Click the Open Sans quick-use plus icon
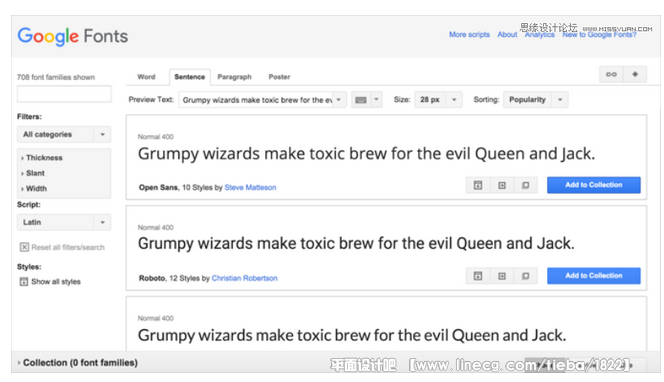Screen dimensions: 664x382 tap(502, 185)
